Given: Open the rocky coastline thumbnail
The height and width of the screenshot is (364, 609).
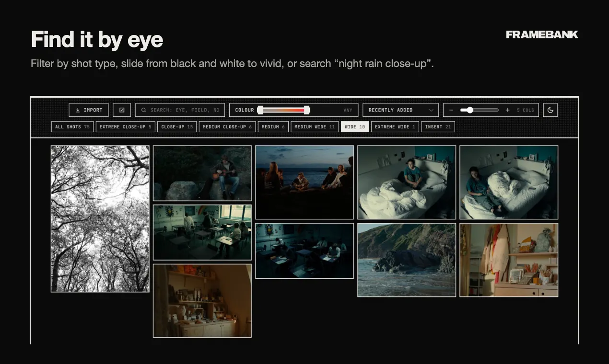Looking at the screenshot, I should 407,260.
